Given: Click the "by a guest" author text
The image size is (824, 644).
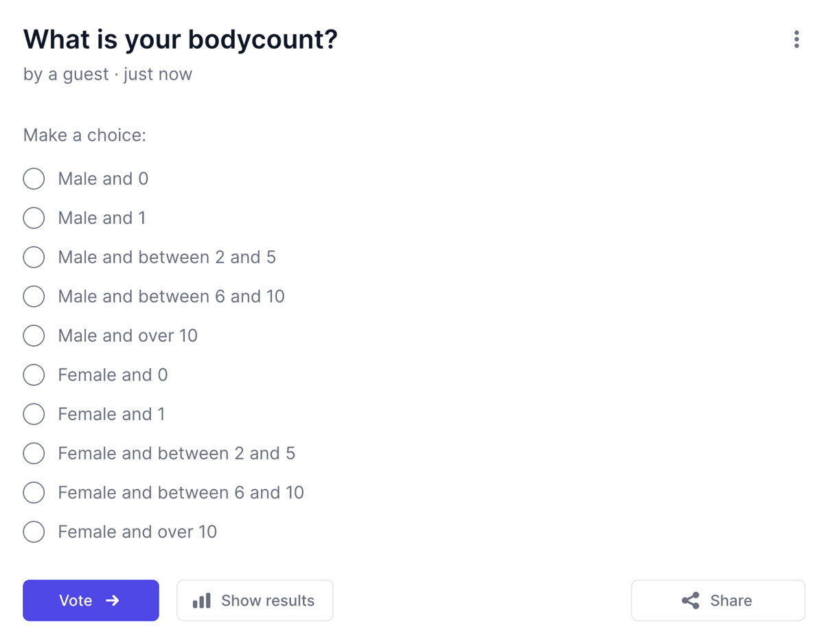Looking at the screenshot, I should tap(66, 74).
